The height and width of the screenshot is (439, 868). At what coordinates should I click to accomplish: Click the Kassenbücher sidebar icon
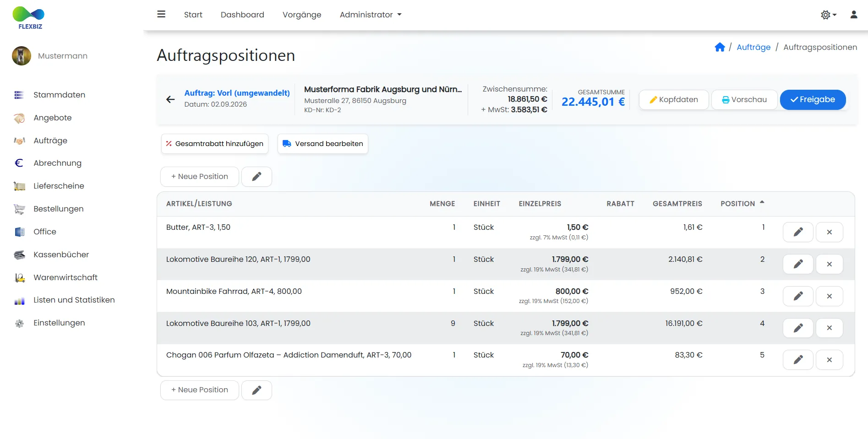[x=19, y=255]
